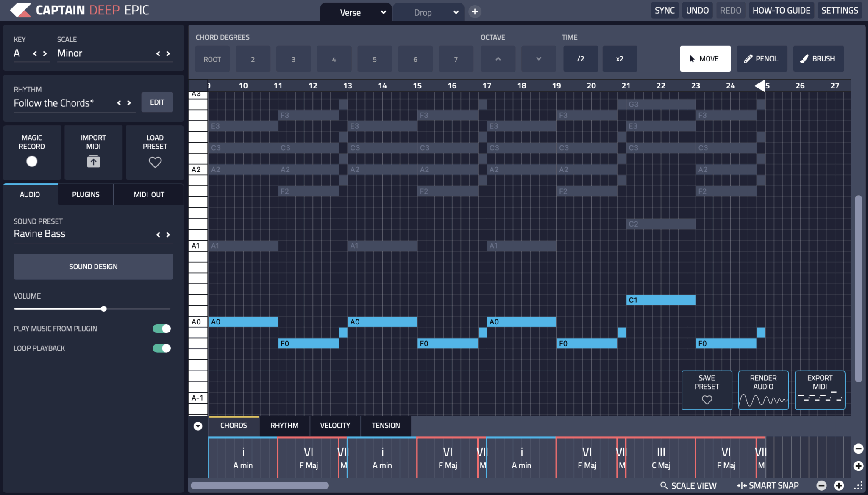Click the vertical scrollbar of piano roll
The image size is (868, 495).
point(858,289)
